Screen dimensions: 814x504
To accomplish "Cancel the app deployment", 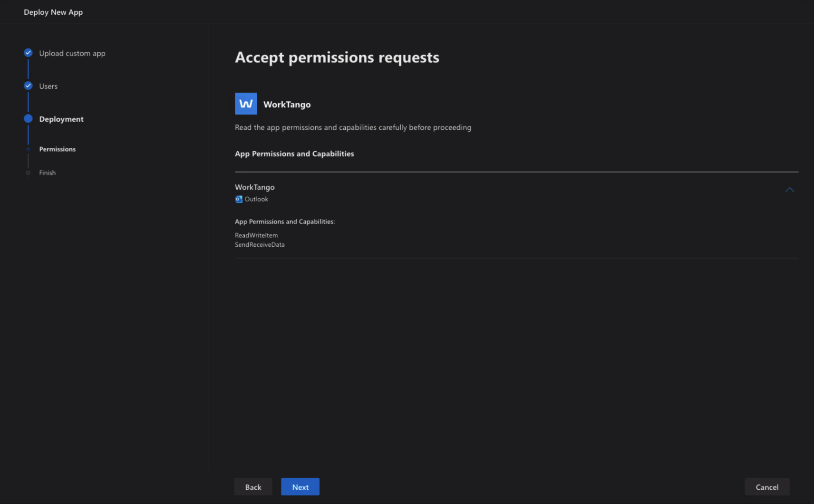I will (767, 486).
